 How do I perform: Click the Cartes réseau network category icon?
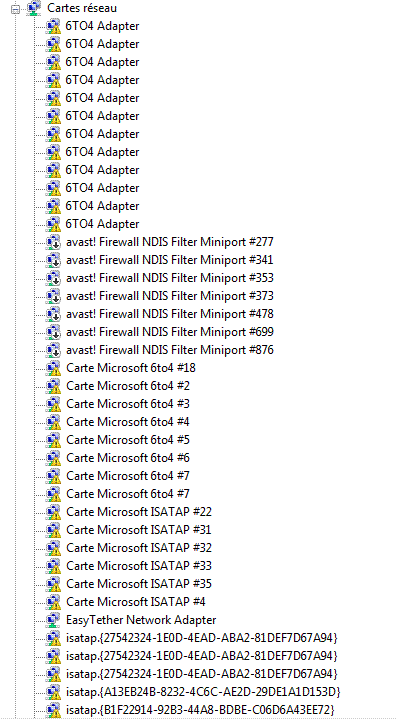[34, 8]
